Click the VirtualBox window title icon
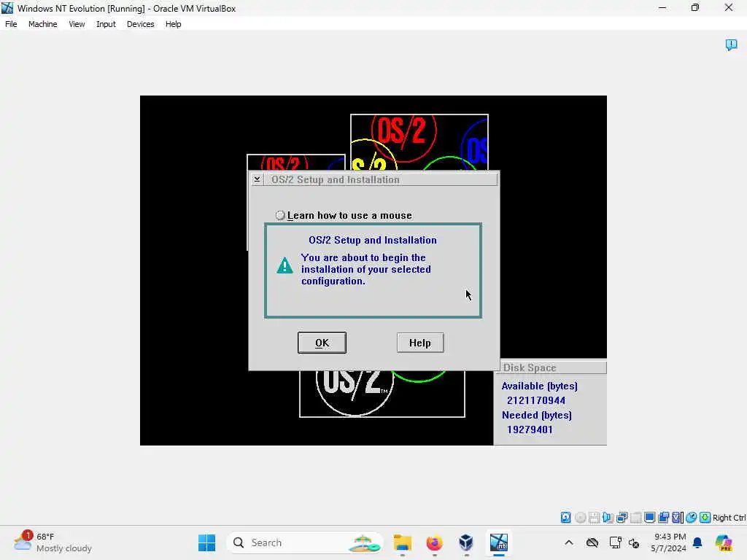This screenshot has height=560, width=747. click(7, 8)
